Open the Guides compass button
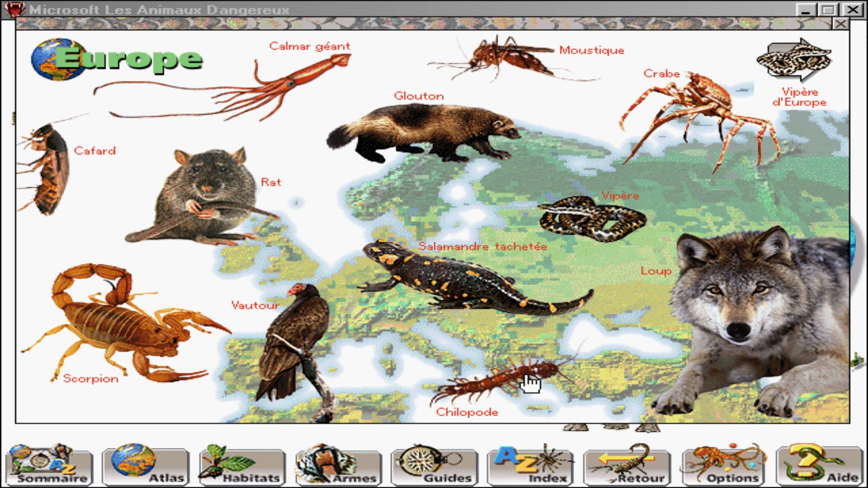This screenshot has height=488, width=868. tap(434, 465)
